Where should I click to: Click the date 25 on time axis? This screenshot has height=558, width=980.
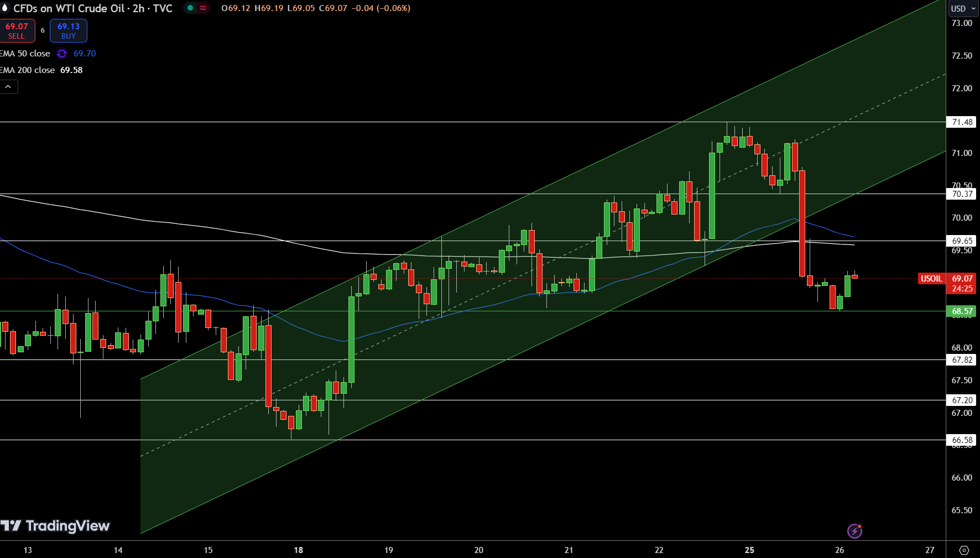click(749, 550)
